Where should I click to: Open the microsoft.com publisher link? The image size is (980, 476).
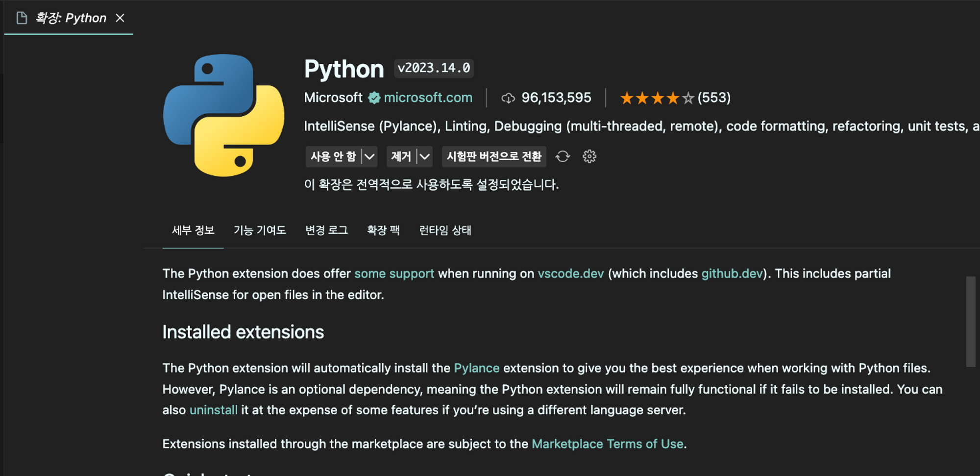click(x=428, y=98)
